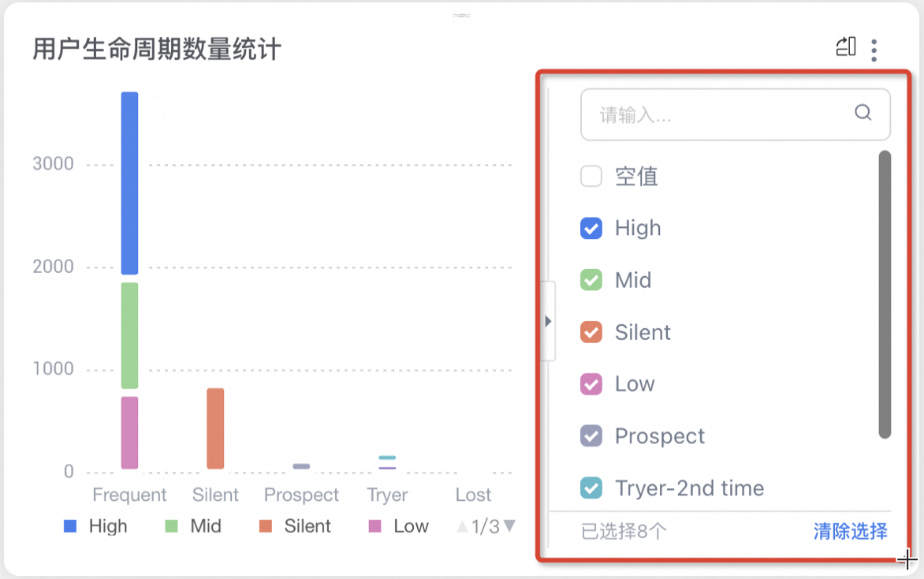Go to next legend page arrow
Viewport: 924px width, 579px height.
(x=510, y=525)
